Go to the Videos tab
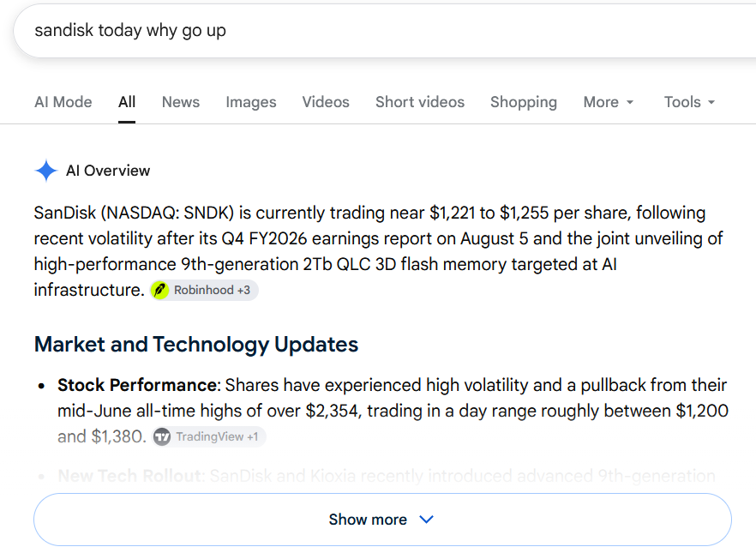Screen dimensions: 756x553 pos(326,102)
